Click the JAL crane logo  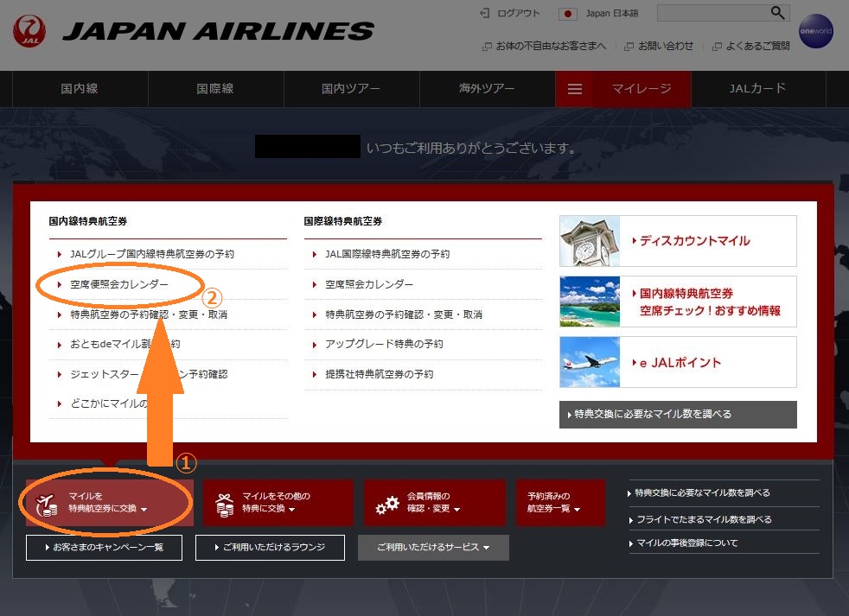pos(30,31)
